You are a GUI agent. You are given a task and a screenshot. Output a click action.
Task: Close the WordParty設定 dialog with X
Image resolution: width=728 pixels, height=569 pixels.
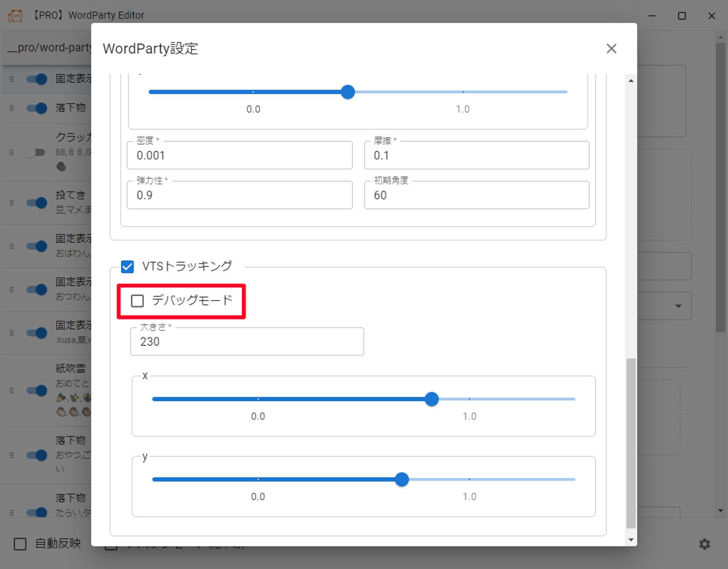coord(611,48)
